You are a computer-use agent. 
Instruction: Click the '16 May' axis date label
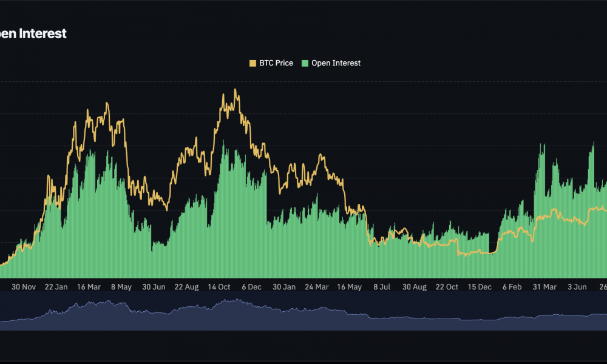click(x=349, y=287)
